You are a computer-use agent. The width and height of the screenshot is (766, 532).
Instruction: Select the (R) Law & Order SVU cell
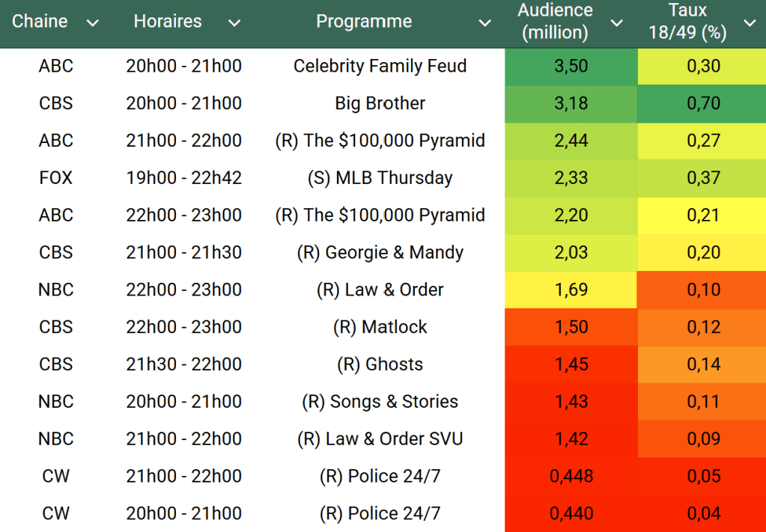point(380,439)
